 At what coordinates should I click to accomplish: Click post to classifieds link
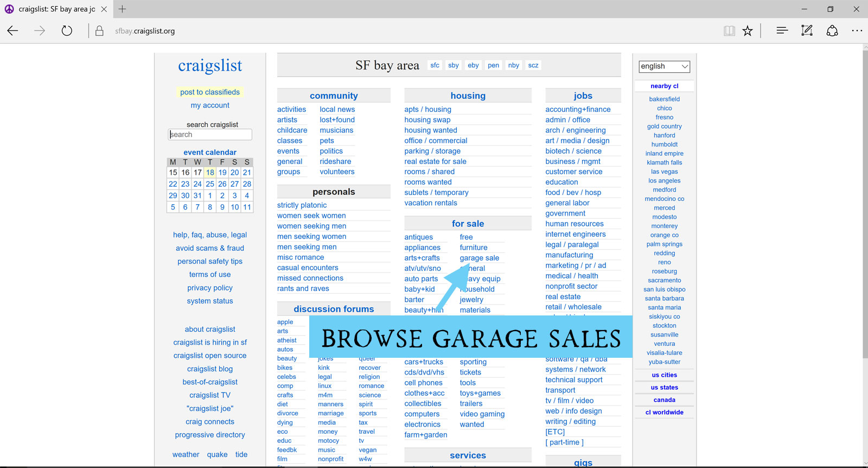click(x=210, y=92)
